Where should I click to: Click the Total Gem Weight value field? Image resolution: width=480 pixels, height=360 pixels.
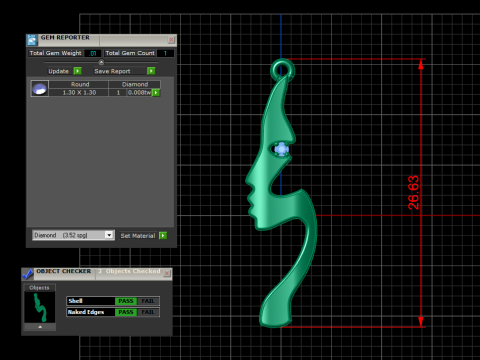click(93, 53)
